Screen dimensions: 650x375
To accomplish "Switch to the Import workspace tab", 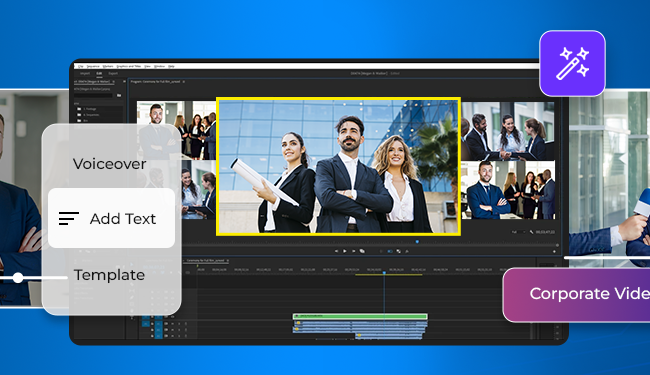I will click(x=85, y=73).
